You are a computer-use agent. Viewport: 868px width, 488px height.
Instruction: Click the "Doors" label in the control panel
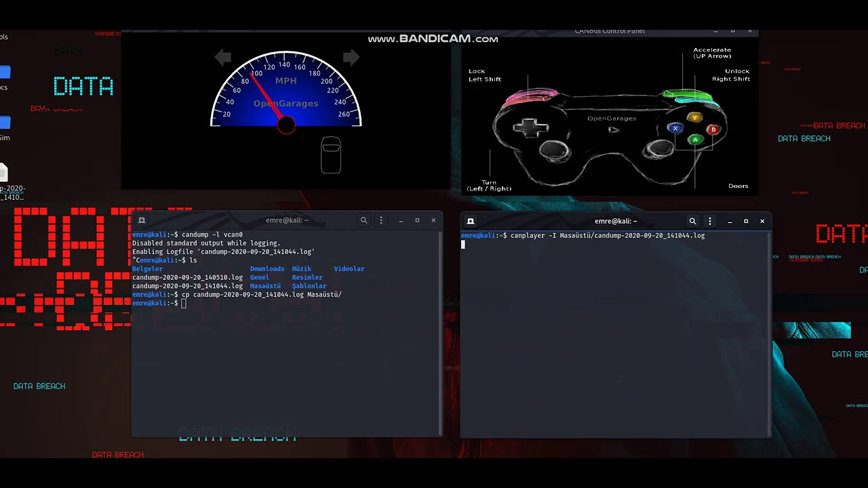[738, 186]
